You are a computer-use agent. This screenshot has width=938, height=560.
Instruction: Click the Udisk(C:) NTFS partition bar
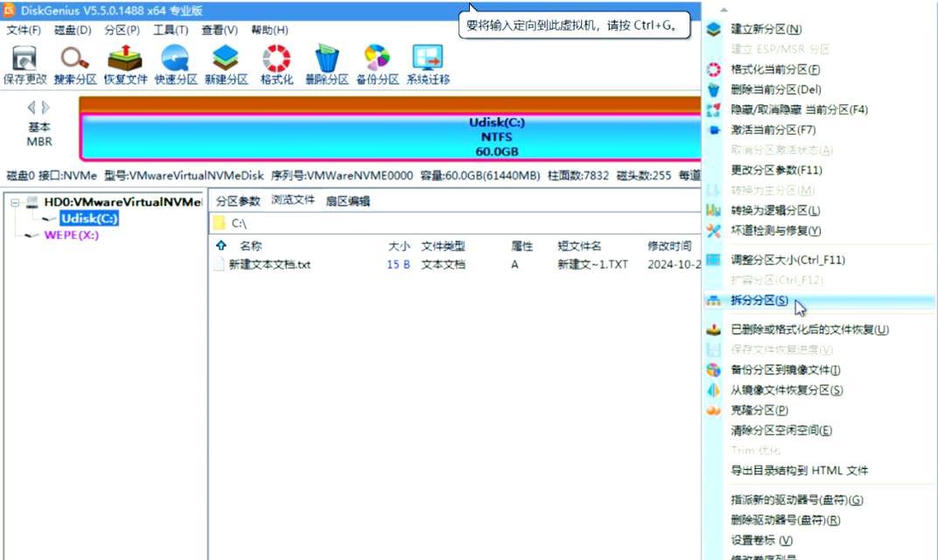(390, 137)
